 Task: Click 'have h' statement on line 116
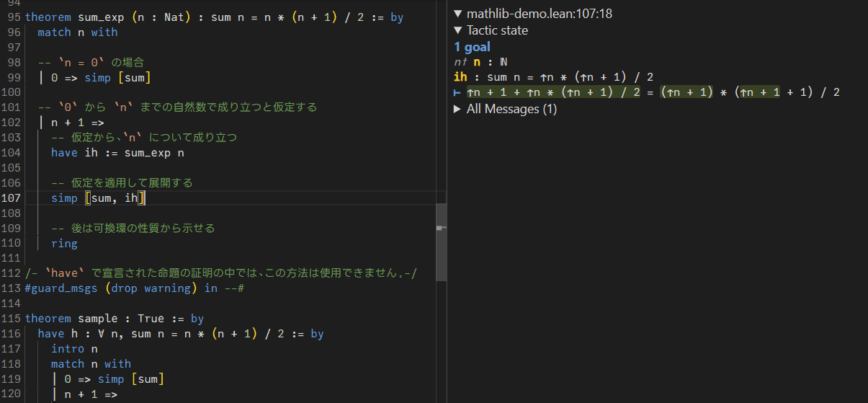coord(181,335)
